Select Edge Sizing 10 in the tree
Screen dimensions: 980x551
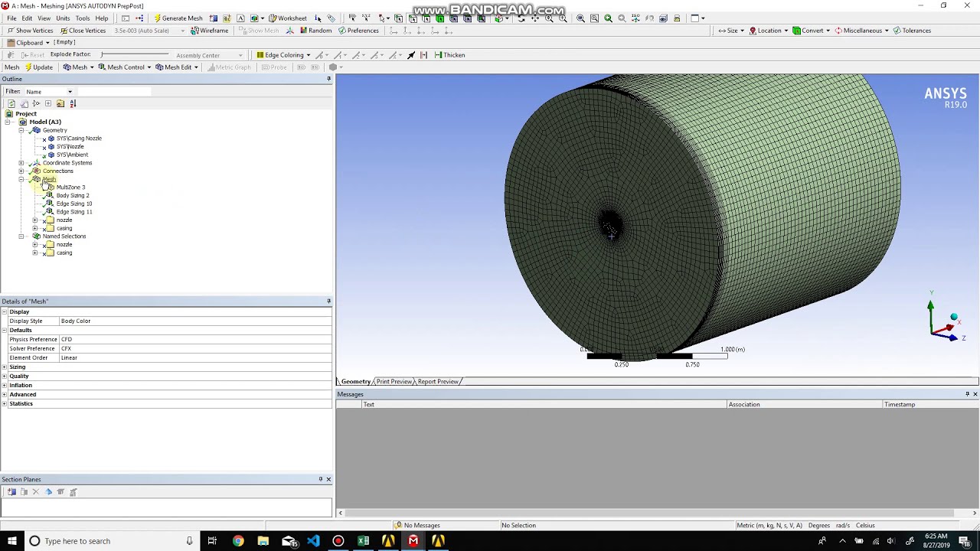click(74, 204)
